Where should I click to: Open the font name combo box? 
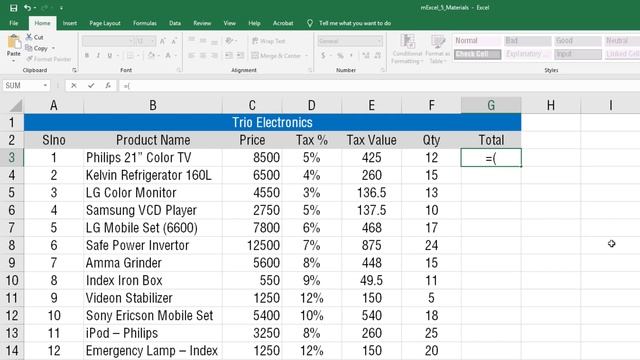click(x=108, y=41)
